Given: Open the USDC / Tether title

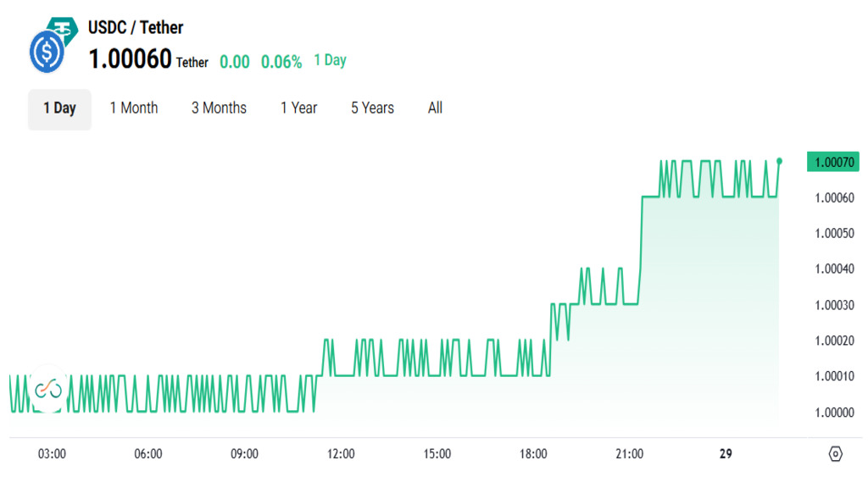Looking at the screenshot, I should coord(136,27).
